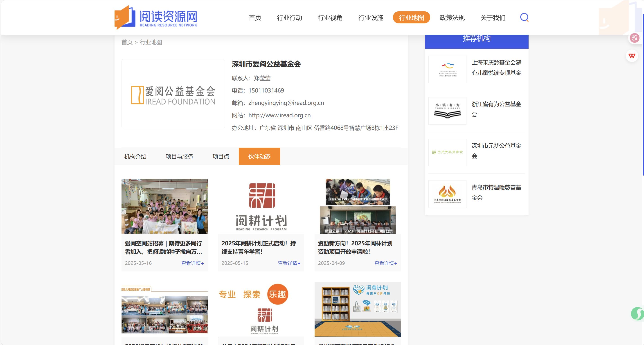
Task: Click the heading 深圳市爱阅公益基金会
Action: click(266, 64)
